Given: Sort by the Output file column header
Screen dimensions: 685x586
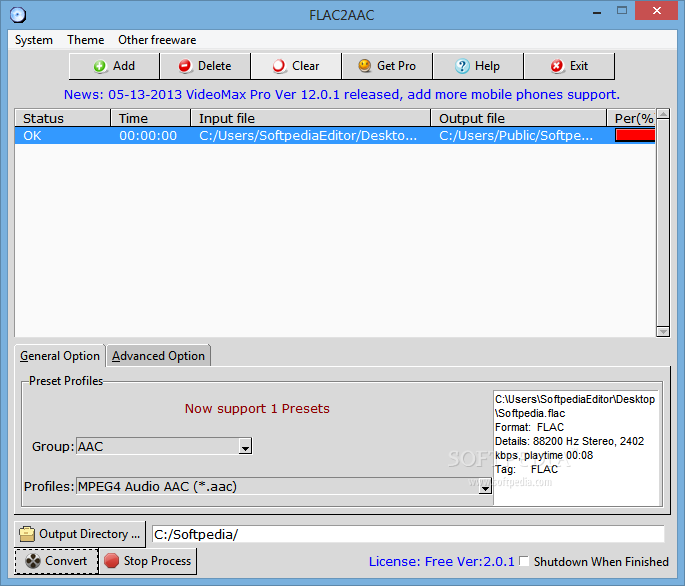Looking at the screenshot, I should [519, 118].
